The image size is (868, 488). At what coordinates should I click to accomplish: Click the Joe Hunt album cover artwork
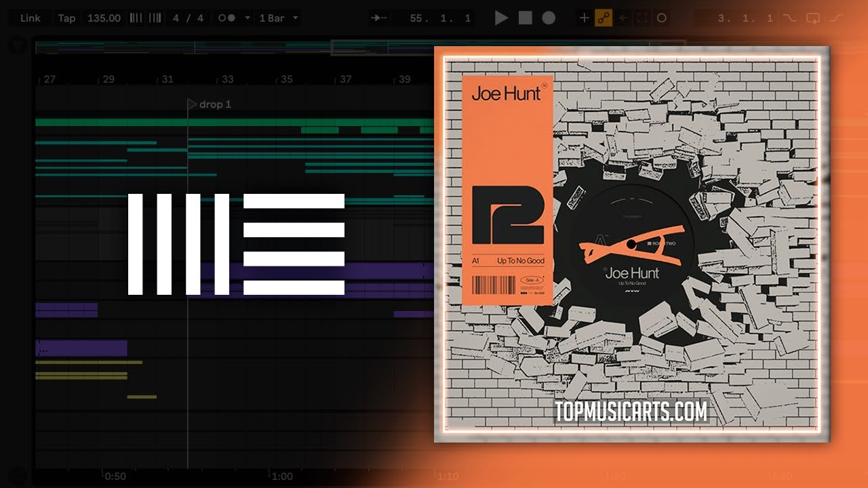tap(631, 244)
